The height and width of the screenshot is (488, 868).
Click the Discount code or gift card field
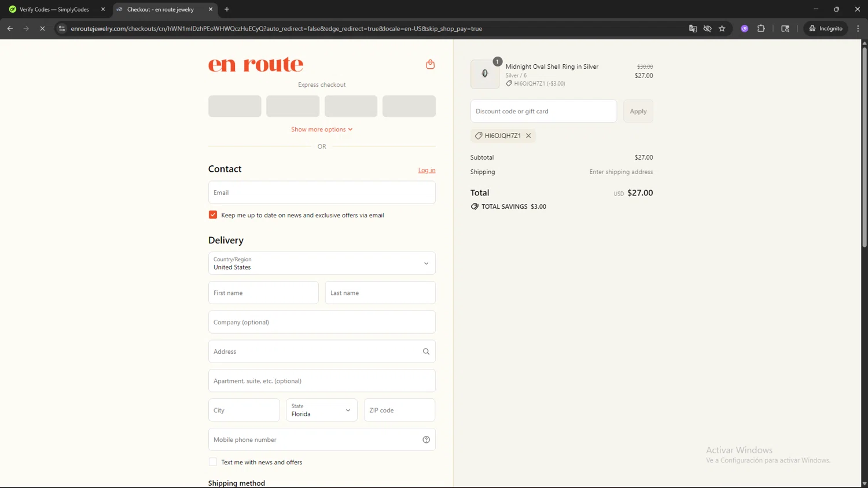tap(543, 111)
